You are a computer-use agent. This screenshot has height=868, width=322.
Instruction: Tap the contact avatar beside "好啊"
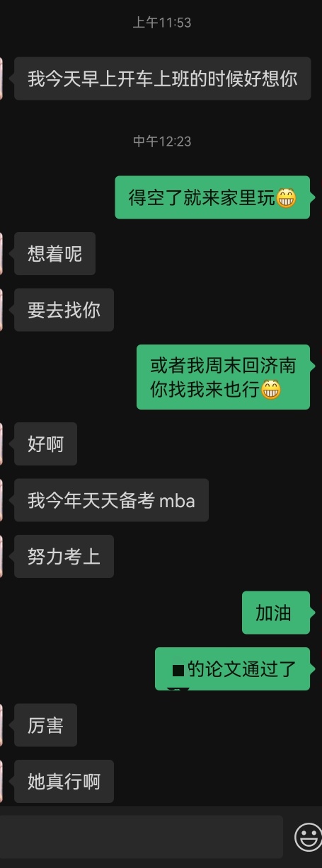pos(1,444)
